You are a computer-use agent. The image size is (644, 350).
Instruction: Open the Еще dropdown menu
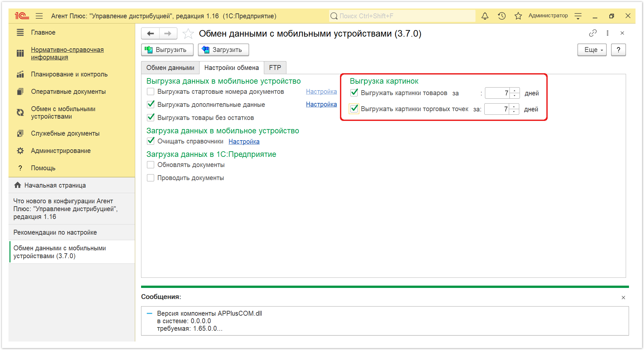tap(592, 50)
